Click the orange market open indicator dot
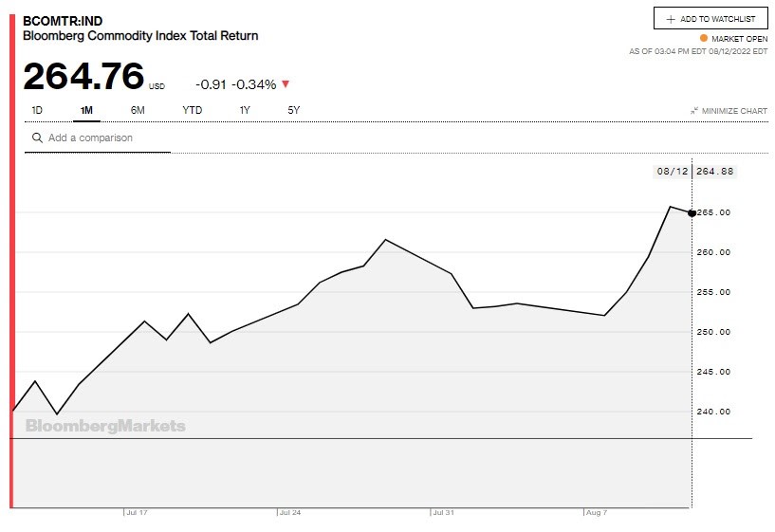The image size is (775, 532). pos(703,38)
